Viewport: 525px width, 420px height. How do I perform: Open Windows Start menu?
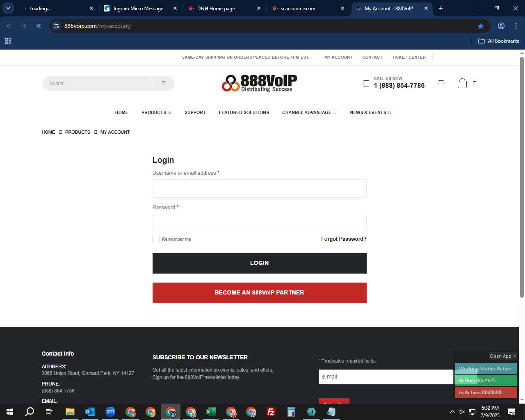pyautogui.click(x=10, y=412)
